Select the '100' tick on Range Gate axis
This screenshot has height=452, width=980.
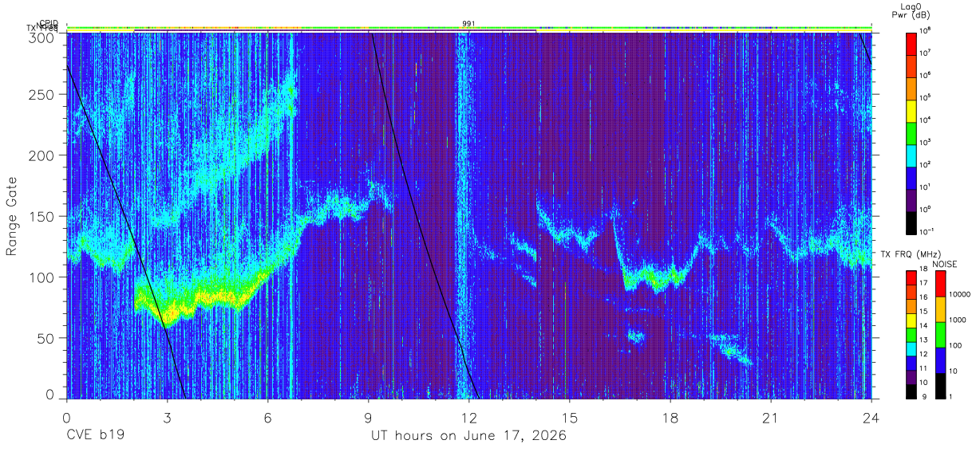tap(40, 277)
